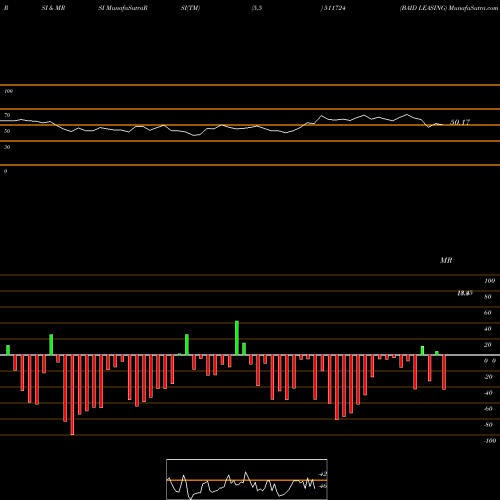Click the '(5,5' parameter text in header
The image size is (500, 500).
(257, 8)
